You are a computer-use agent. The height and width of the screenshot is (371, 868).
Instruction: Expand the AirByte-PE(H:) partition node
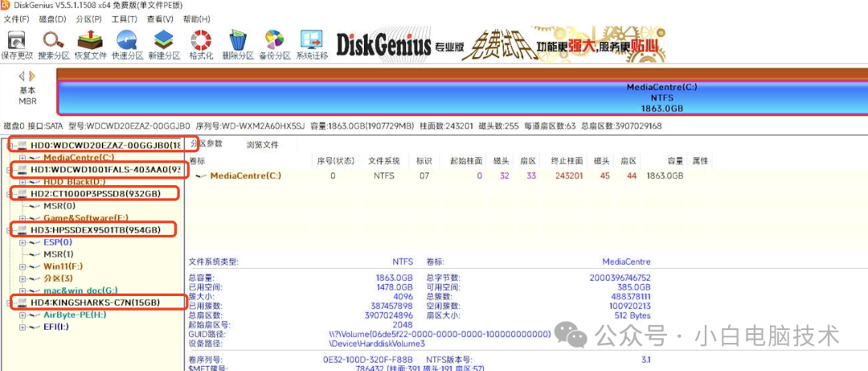point(22,315)
